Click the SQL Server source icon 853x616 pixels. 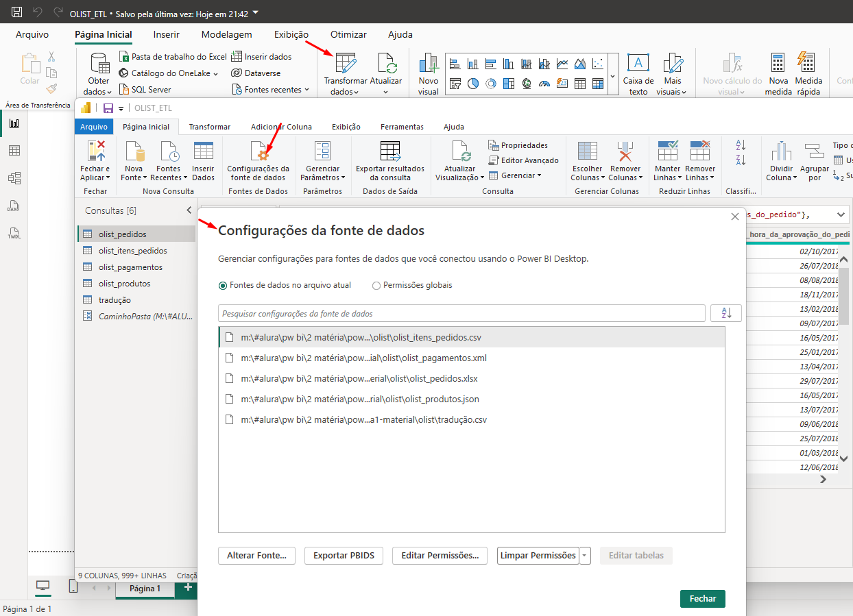[x=124, y=89]
